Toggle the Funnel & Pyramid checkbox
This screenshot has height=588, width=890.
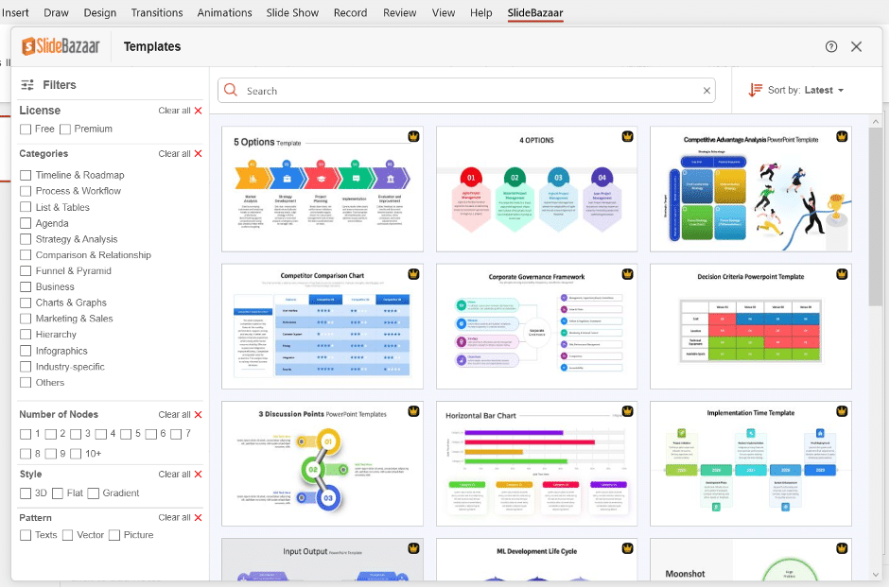26,271
